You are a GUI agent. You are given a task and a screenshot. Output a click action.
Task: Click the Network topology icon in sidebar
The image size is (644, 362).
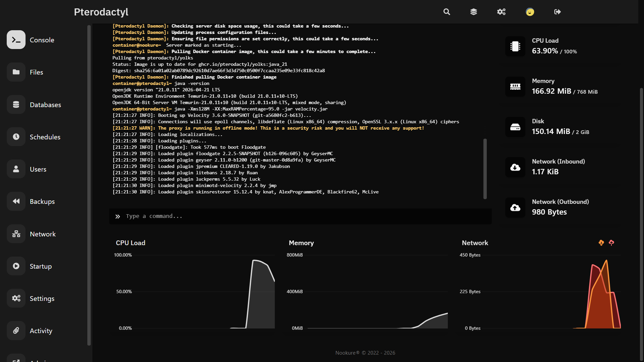pos(16,234)
